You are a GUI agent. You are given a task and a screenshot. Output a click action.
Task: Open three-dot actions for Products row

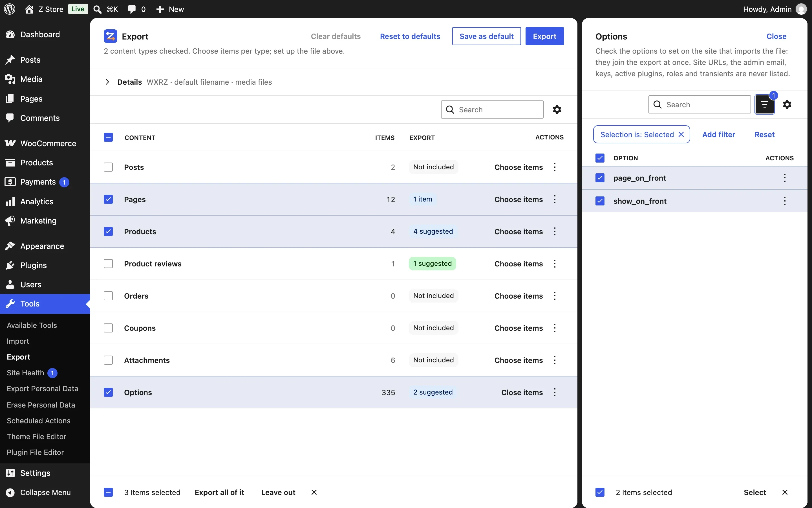point(555,231)
